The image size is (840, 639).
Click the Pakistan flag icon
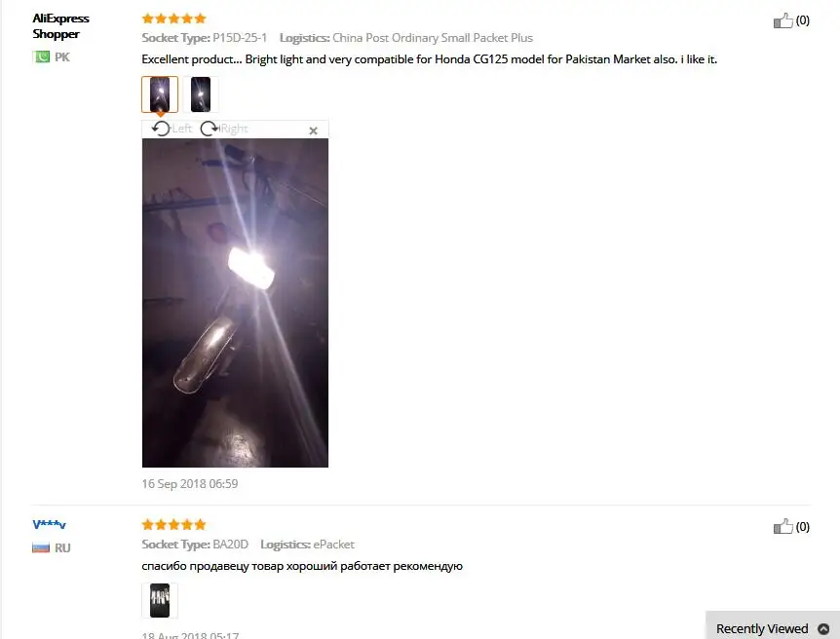pos(41,56)
